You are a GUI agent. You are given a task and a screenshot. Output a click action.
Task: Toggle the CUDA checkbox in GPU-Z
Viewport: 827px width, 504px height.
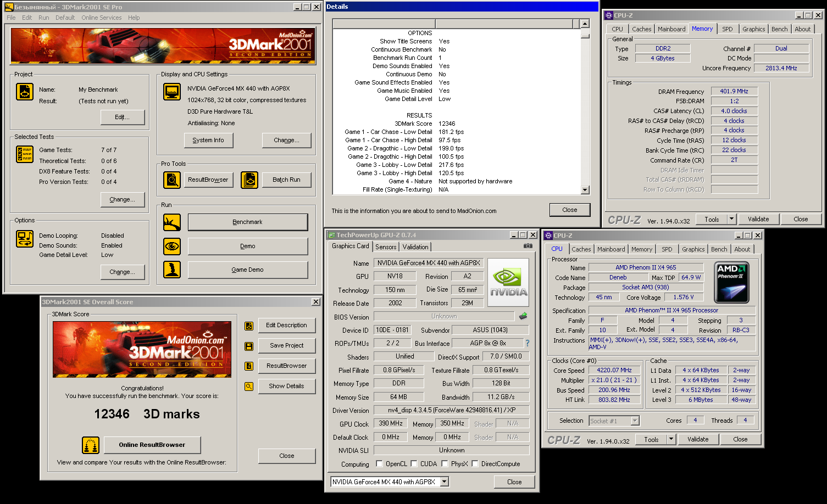[414, 463]
